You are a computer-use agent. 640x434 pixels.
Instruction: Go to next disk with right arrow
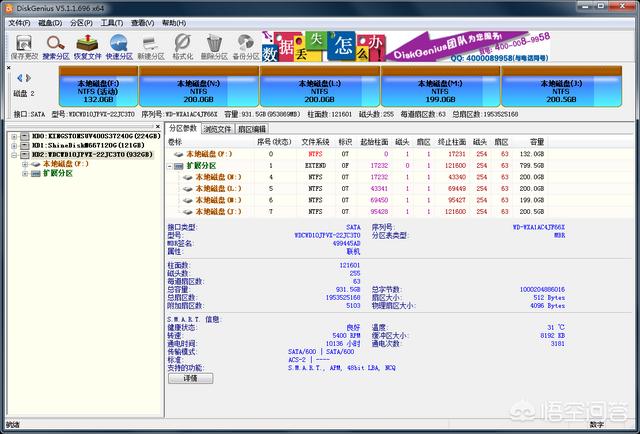click(x=28, y=78)
